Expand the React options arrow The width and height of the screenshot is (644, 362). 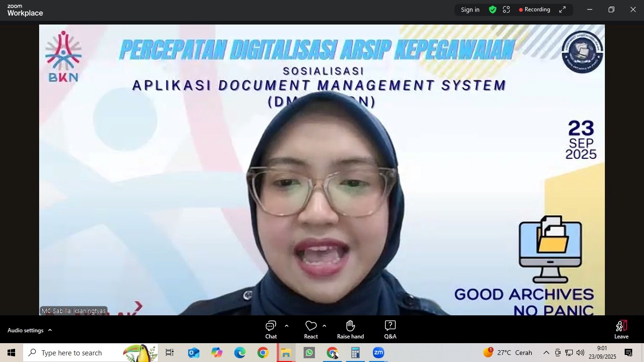[324, 326]
